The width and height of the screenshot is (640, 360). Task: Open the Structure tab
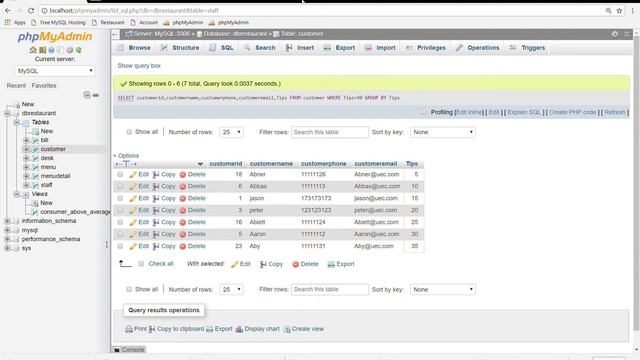point(180,48)
